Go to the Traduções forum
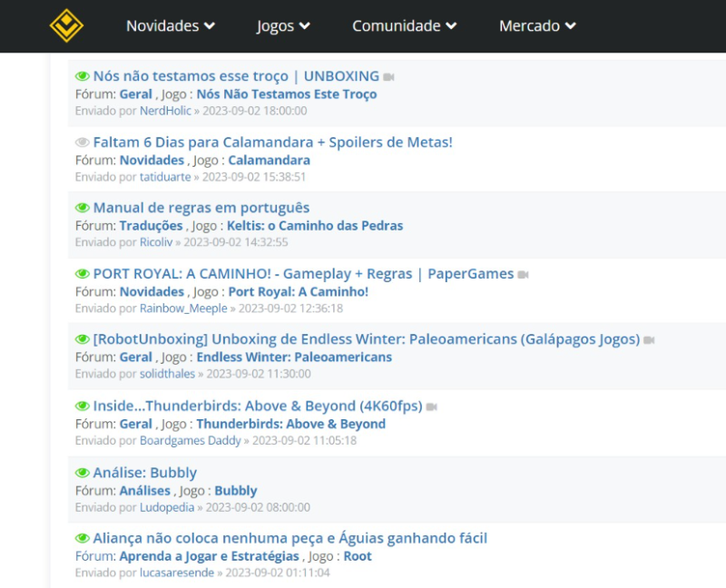726x588 pixels. pos(151,226)
